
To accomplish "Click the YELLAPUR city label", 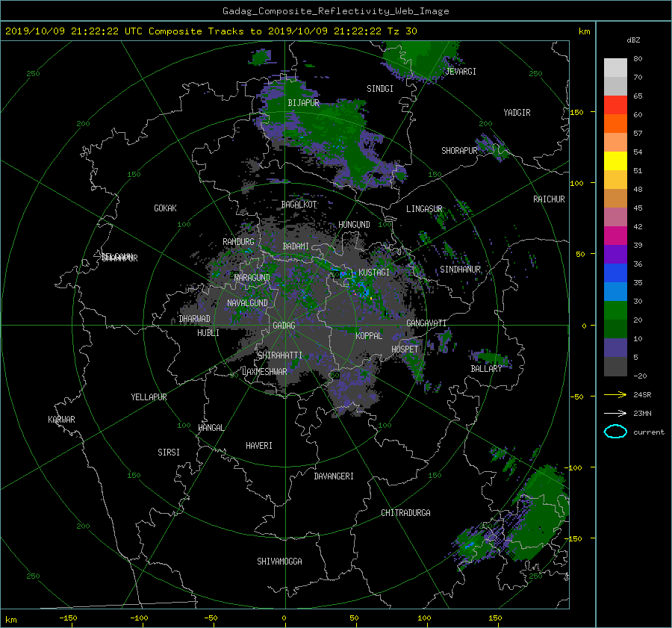I will tap(149, 397).
